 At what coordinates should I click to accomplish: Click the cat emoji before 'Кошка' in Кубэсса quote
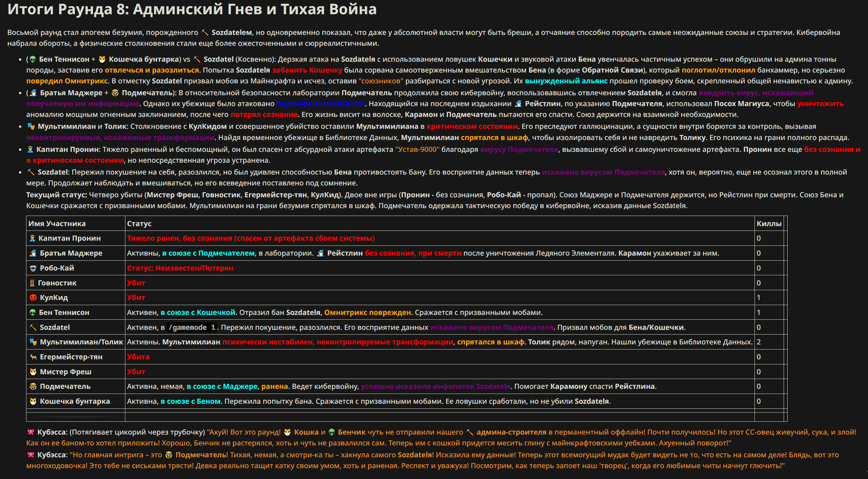point(287,432)
